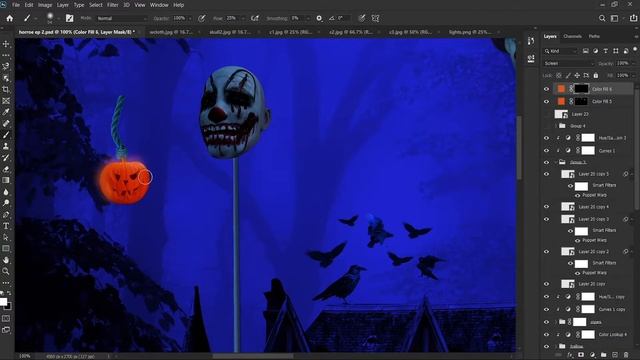The image size is (640, 360).
Task: Select the Zoom tool
Action: [x=6, y=271]
